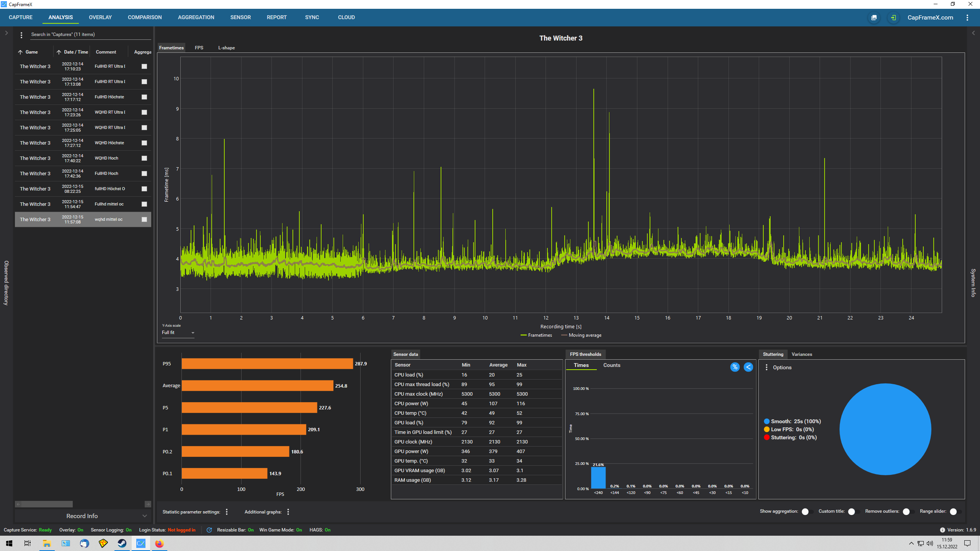Toggle the Show aggregation switch
Screen dimensions: 980x551
pos(807,512)
